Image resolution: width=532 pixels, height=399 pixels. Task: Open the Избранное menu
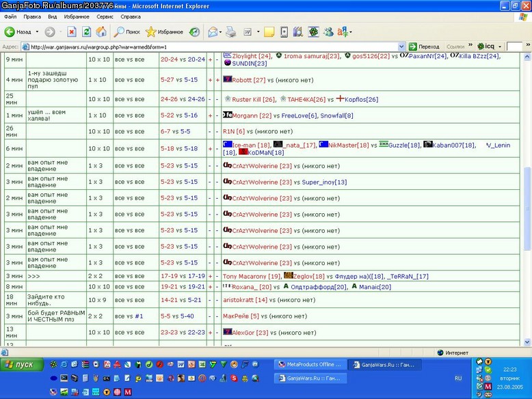77,16
